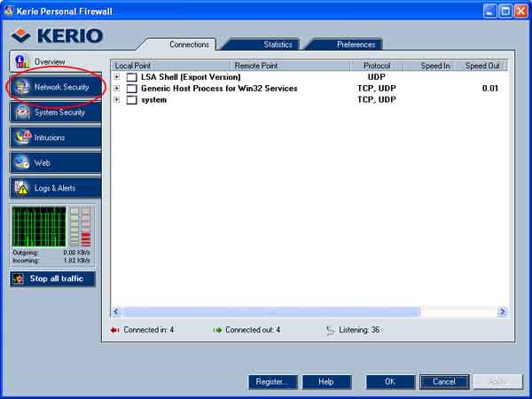
Task: Click the Stop all traffic button
Action: [x=52, y=278]
